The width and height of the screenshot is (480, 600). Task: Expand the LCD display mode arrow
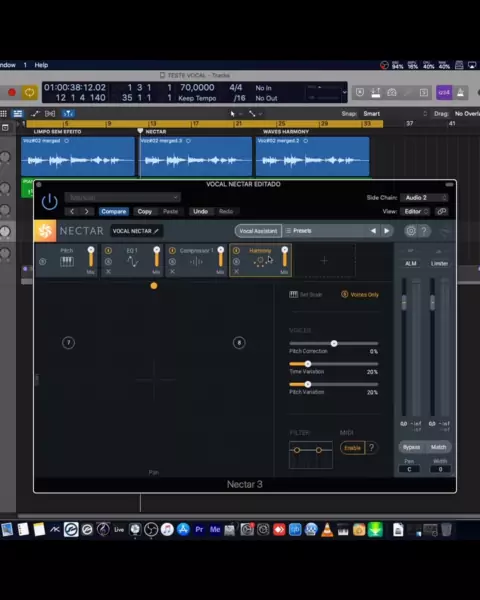tap(344, 92)
